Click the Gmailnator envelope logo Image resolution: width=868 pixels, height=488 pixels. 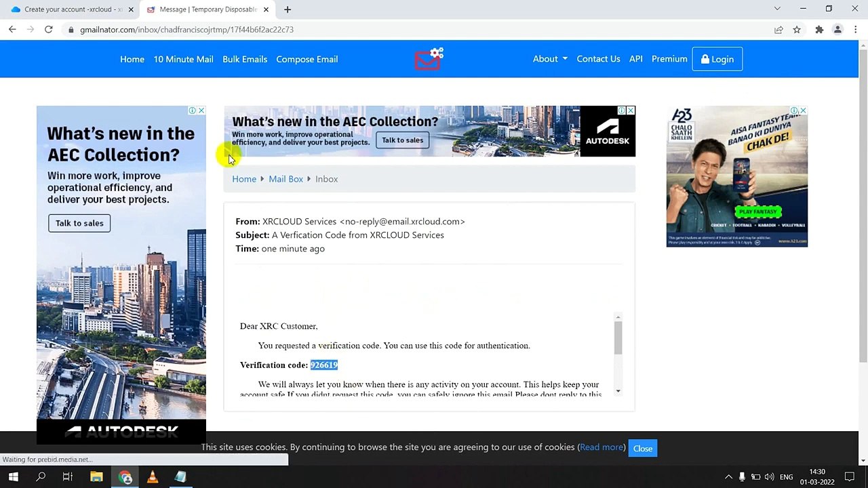point(429,59)
